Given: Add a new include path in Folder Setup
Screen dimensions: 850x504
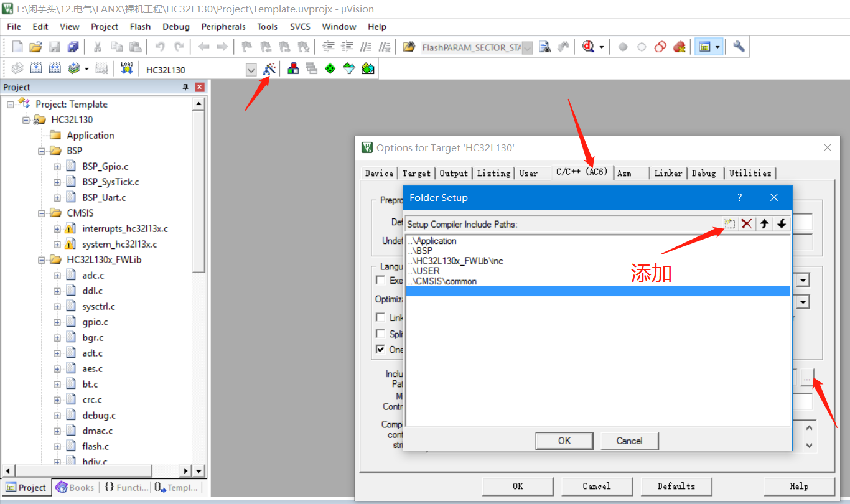Looking at the screenshot, I should click(729, 224).
